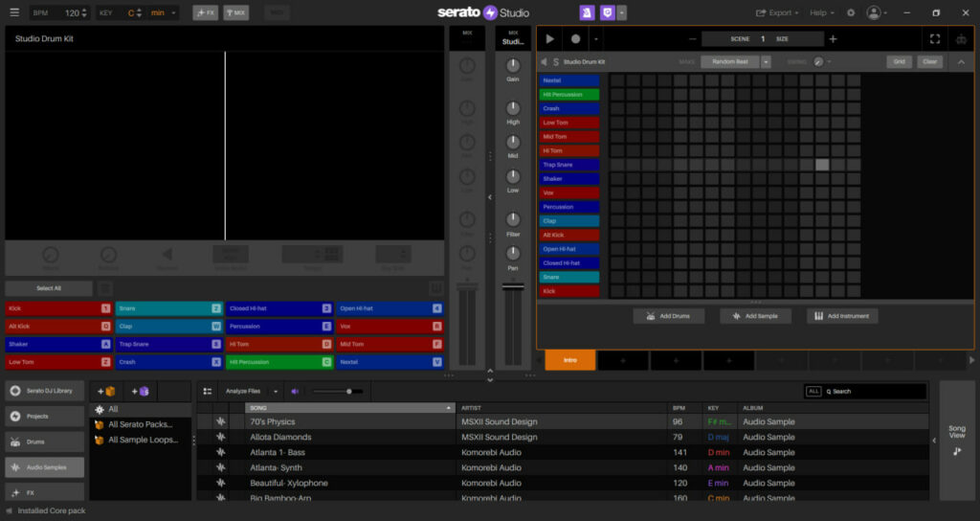Image resolution: width=980 pixels, height=521 pixels.
Task: Adjust the High EQ knob
Action: [x=513, y=107]
